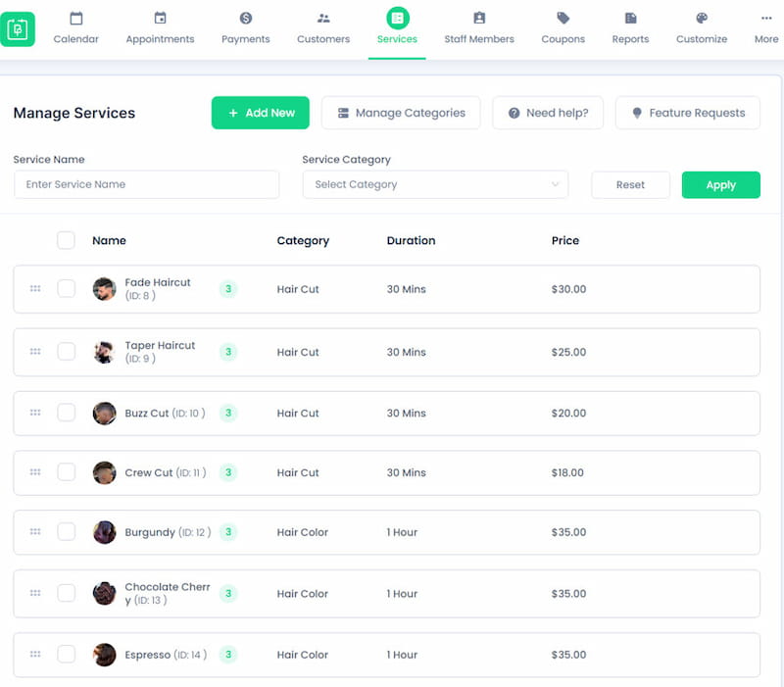The image size is (784, 687).
Task: Tick the Espresso service checkbox
Action: click(66, 654)
